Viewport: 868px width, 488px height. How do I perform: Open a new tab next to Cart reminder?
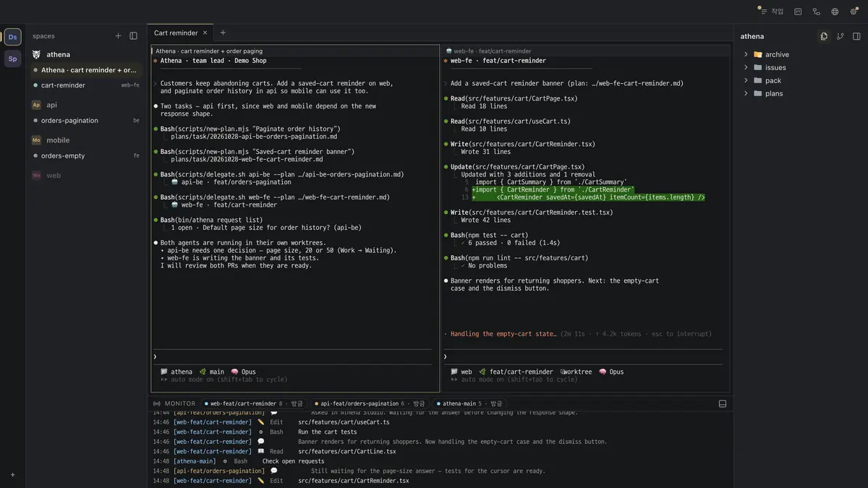223,33
